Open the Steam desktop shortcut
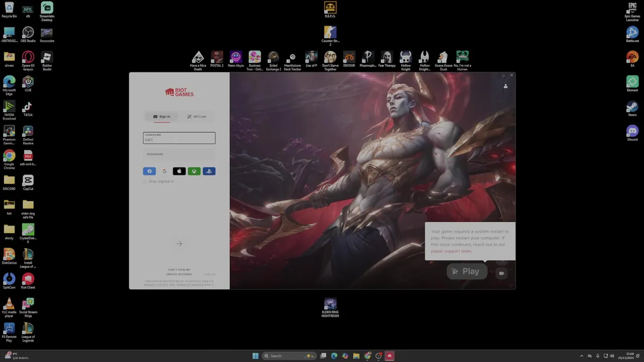644x362 pixels. coord(632,108)
